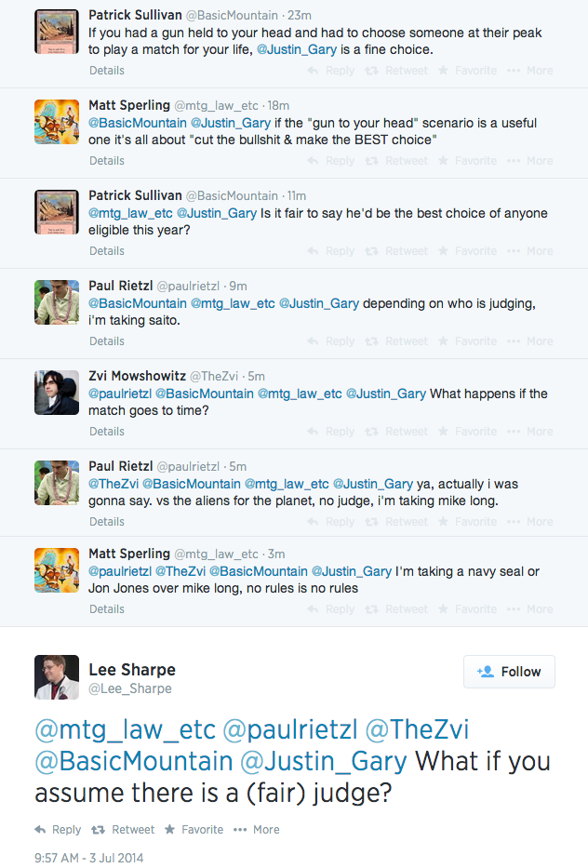This screenshot has height=868, width=588.
Task: Retweet Zvi Mowshowitz's tweet
Action: point(397,432)
